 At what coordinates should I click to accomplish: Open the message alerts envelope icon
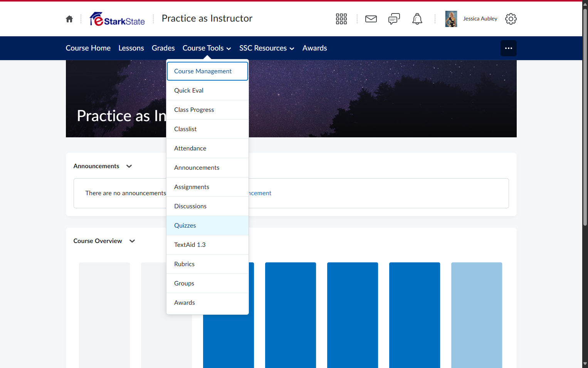[x=371, y=19]
